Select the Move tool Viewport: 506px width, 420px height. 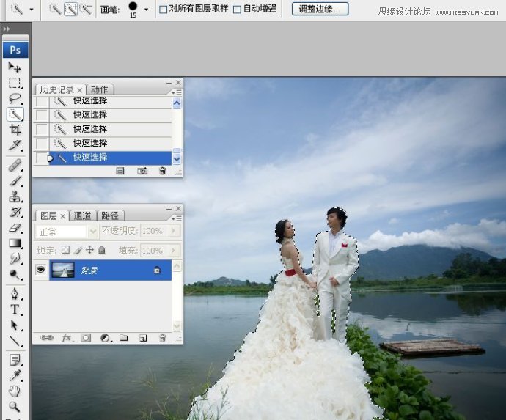point(15,67)
